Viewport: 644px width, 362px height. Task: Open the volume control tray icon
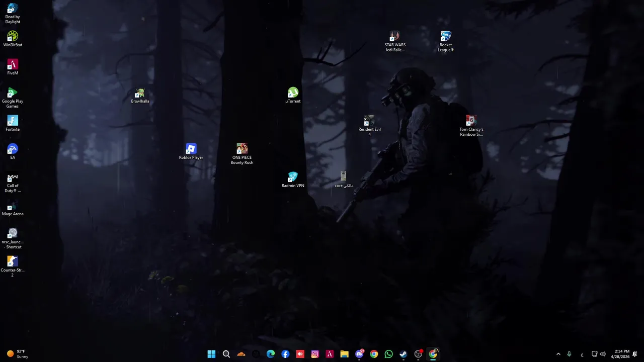click(x=603, y=354)
